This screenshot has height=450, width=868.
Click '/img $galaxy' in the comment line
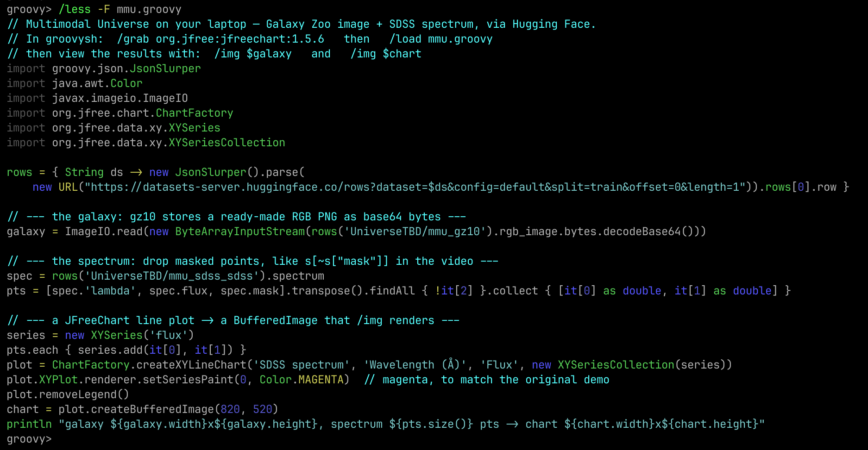click(253, 54)
